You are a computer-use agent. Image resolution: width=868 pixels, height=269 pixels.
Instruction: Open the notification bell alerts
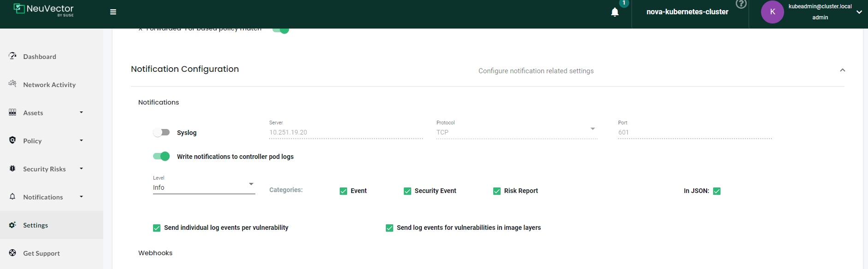point(615,12)
